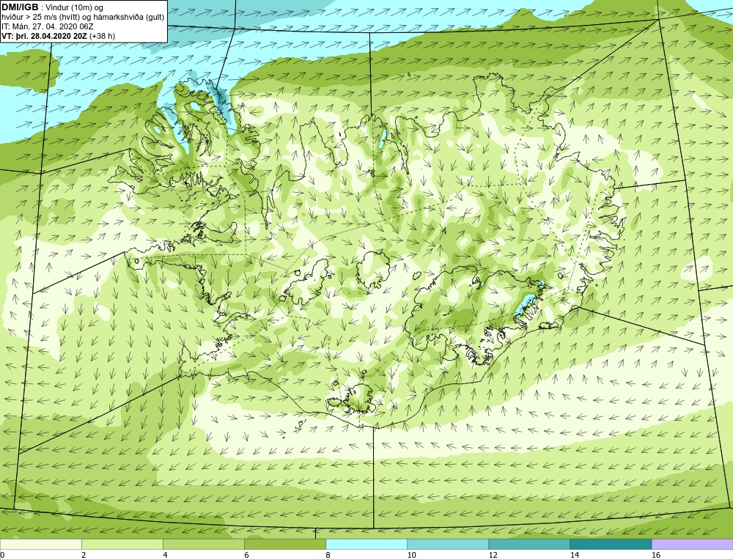Image resolution: width=733 pixels, height=560 pixels.
Task: Click the legend label '8'
Action: (328, 555)
